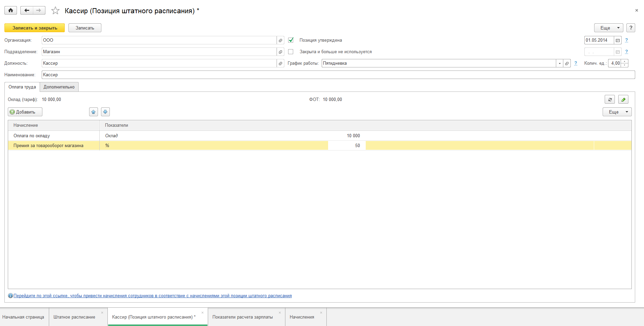Uncheck the Позиция утверждена checkbox
Viewport: 644px width, 326px height.
point(291,40)
